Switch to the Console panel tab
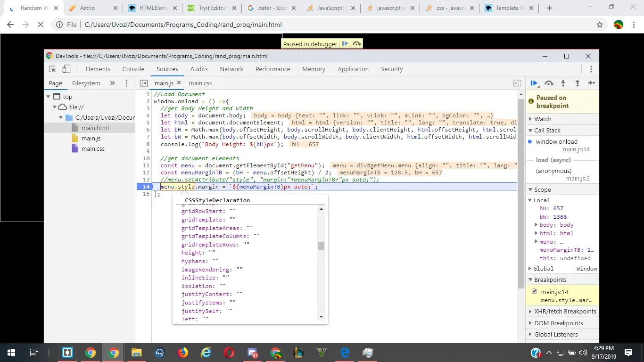 133,69
